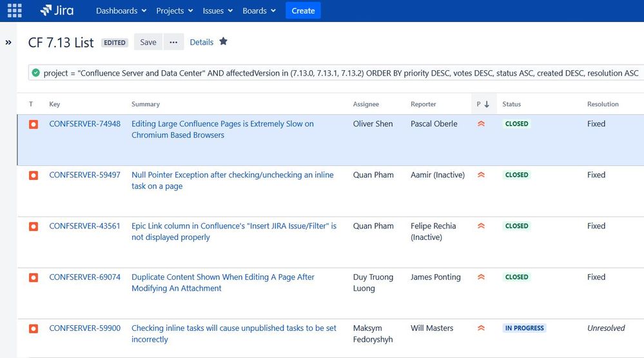This screenshot has height=358, width=644.
Task: Click the Unresolved resolution text
Action: [606, 328]
